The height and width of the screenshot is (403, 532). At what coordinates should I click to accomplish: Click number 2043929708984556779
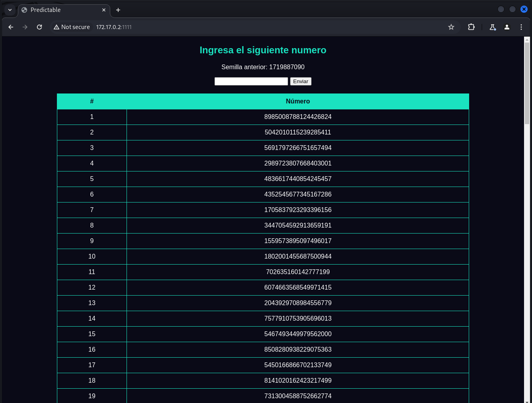tap(298, 303)
